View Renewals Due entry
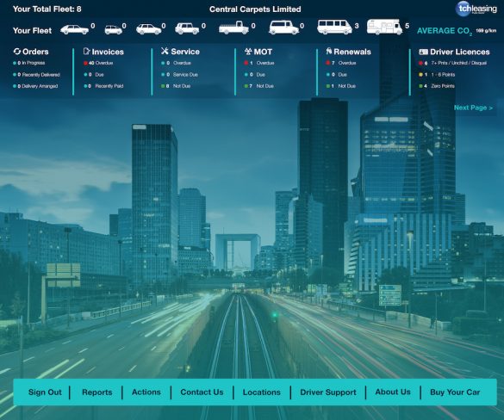Viewport: 504px width, 420px height. pos(337,75)
